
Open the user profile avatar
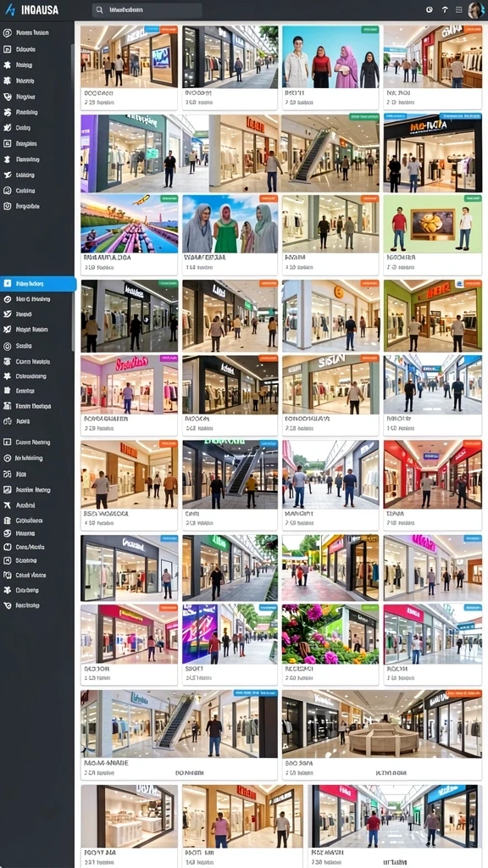(475, 10)
